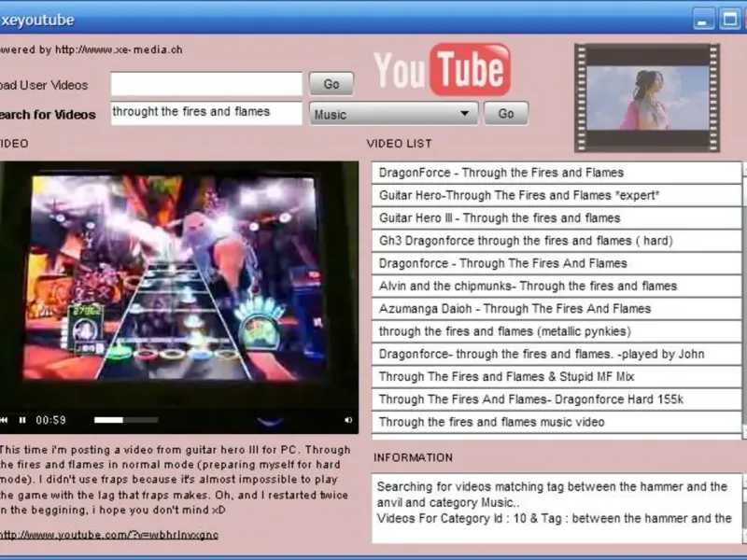This screenshot has height=560, width=747.
Task: Focus the Search for Videos text field
Action: tap(206, 113)
